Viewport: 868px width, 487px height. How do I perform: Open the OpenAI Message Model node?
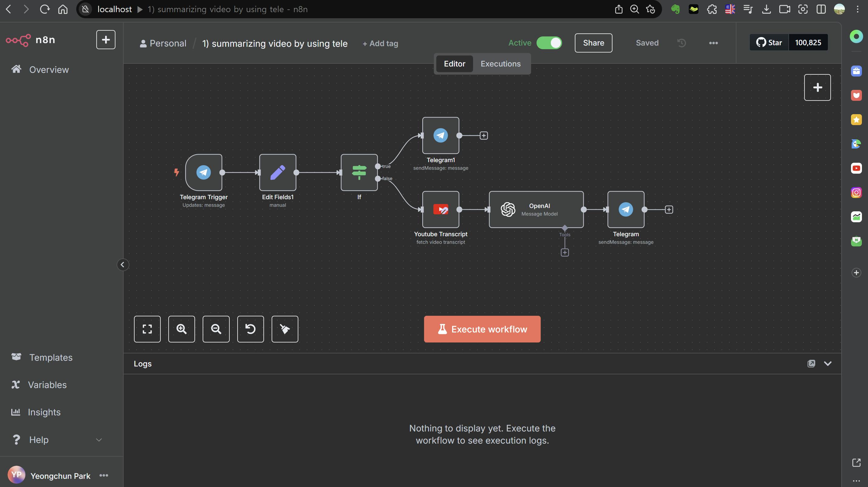click(x=536, y=209)
